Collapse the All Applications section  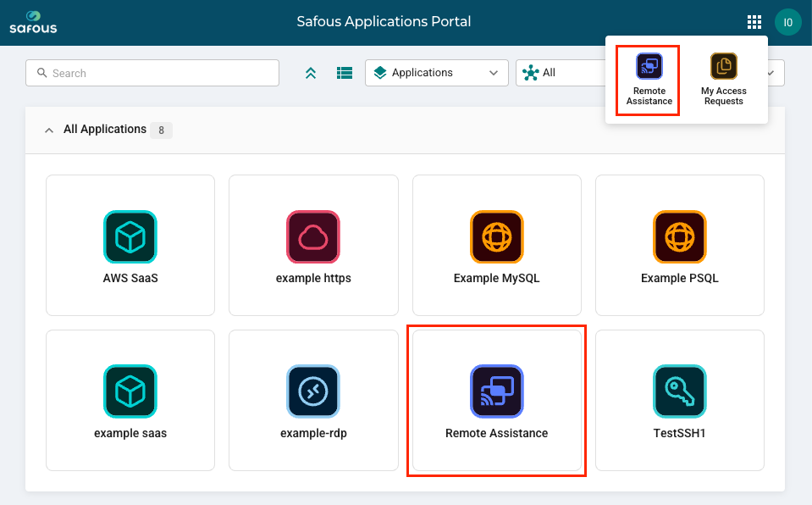click(x=49, y=130)
